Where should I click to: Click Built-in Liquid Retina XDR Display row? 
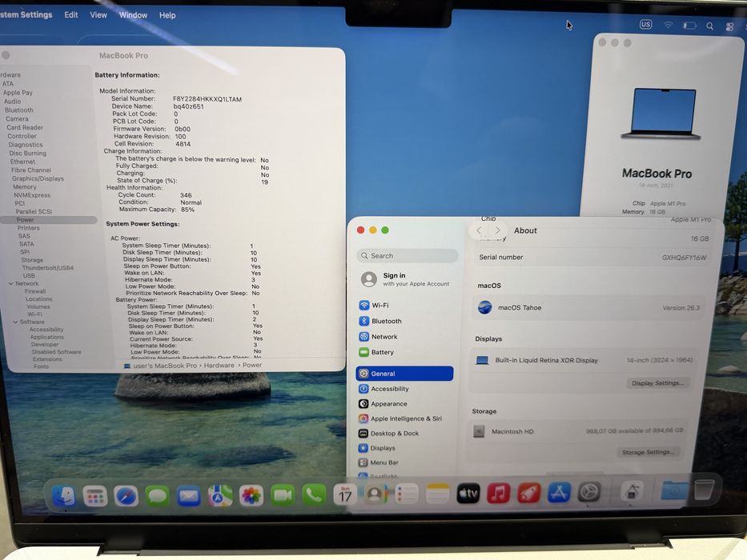[584, 361]
